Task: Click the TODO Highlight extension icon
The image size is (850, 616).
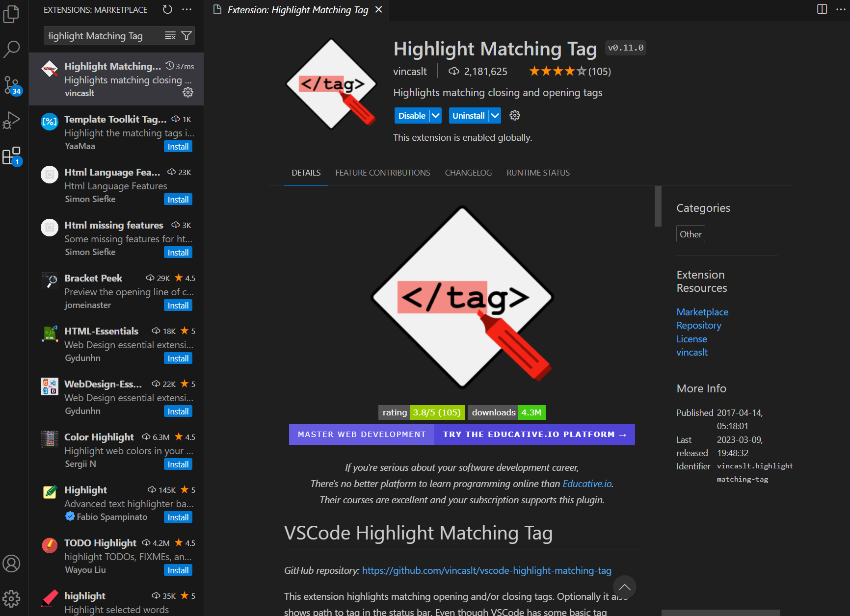Action: [50, 545]
